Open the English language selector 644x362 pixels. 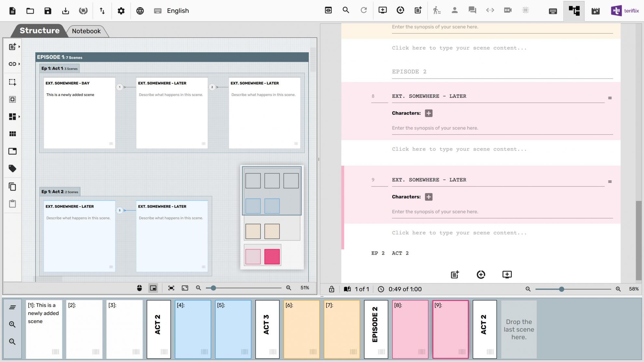click(178, 11)
